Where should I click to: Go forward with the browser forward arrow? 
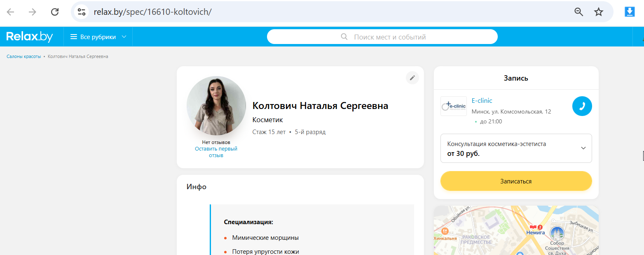pos(33,12)
